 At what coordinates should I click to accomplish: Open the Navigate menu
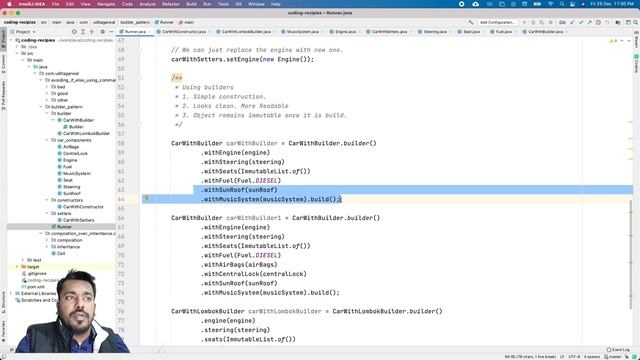[x=106, y=4]
